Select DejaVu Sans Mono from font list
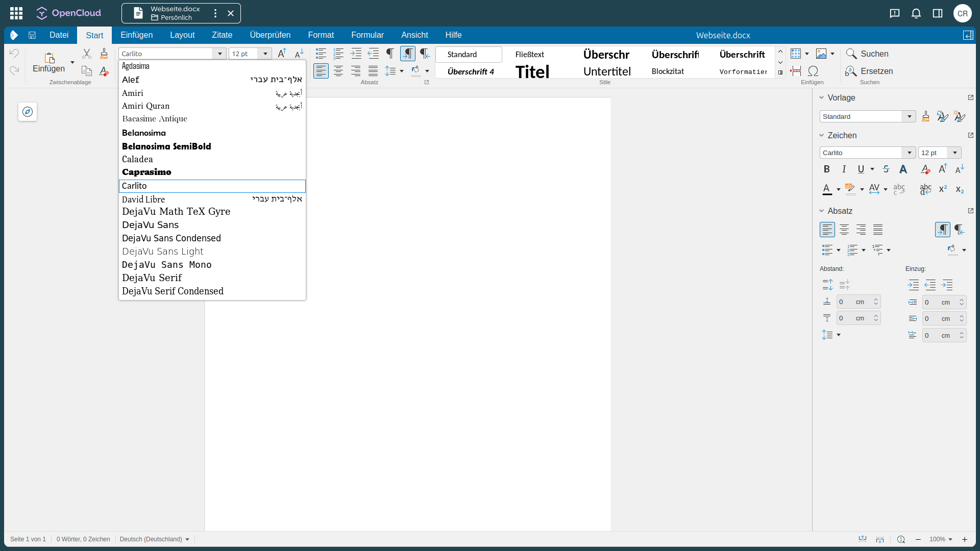 166,264
